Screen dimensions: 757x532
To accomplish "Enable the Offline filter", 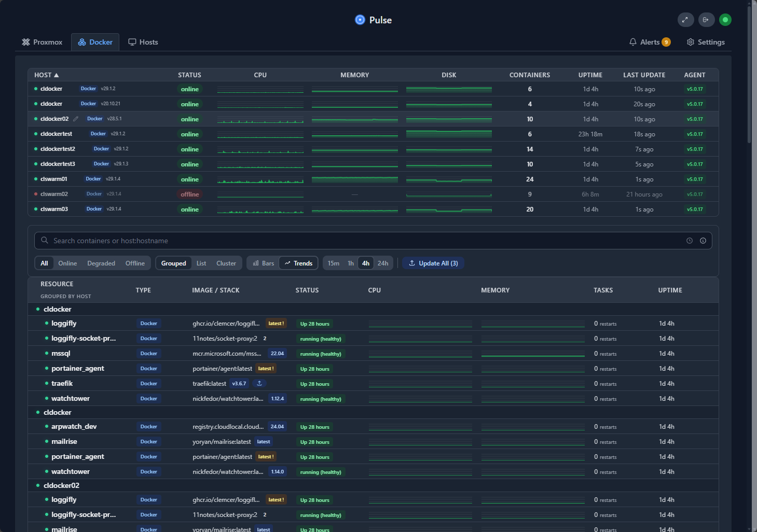I will pyautogui.click(x=135, y=263).
